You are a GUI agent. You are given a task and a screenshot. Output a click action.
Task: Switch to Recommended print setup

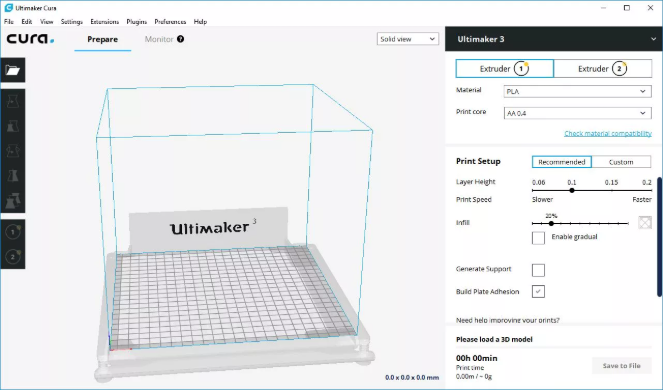click(x=562, y=162)
